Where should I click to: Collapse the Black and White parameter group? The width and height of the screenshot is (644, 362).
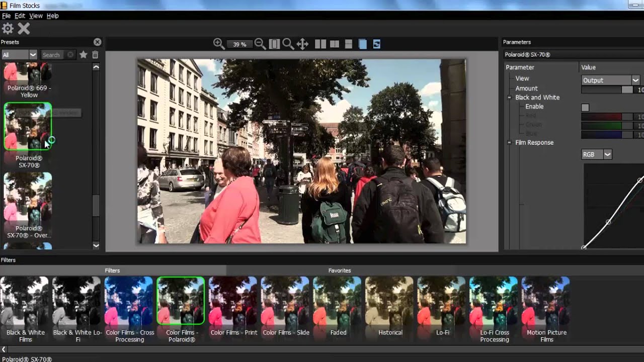coord(509,98)
